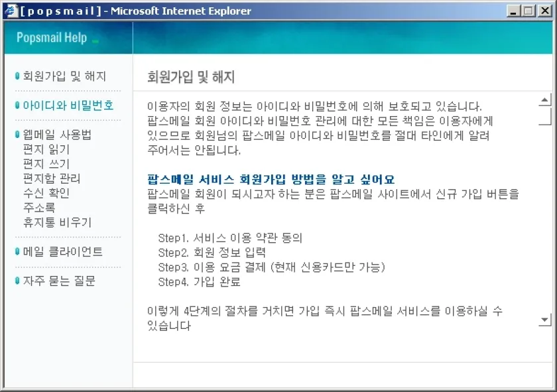Click bullet icon beside 웹메일 사용법

point(17,135)
